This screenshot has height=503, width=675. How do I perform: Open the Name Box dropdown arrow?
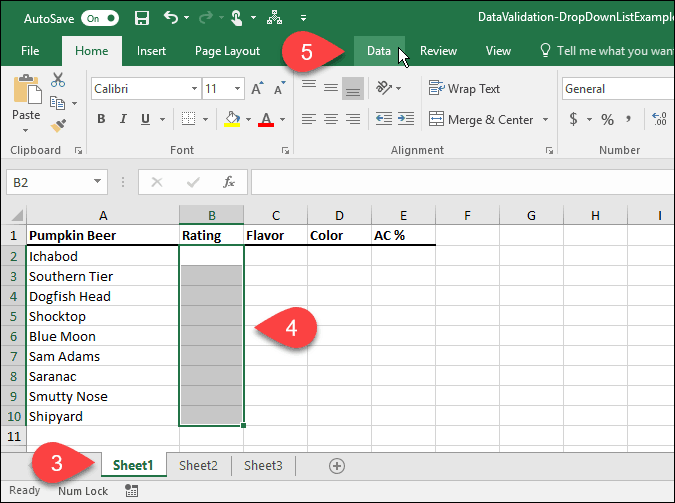point(98,182)
